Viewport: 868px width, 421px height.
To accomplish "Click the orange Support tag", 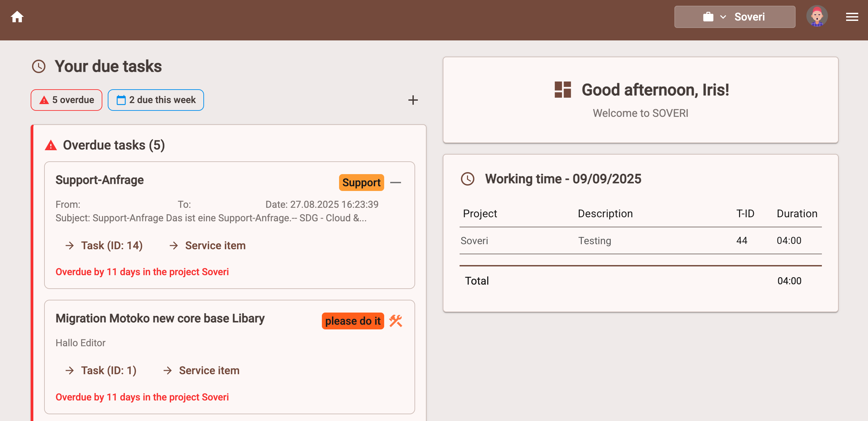I will (361, 182).
